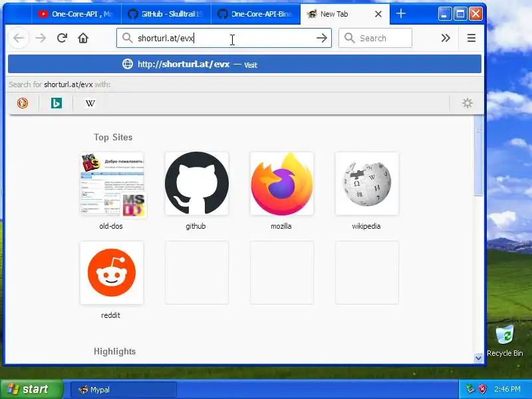Open search settings gear icon

click(467, 103)
